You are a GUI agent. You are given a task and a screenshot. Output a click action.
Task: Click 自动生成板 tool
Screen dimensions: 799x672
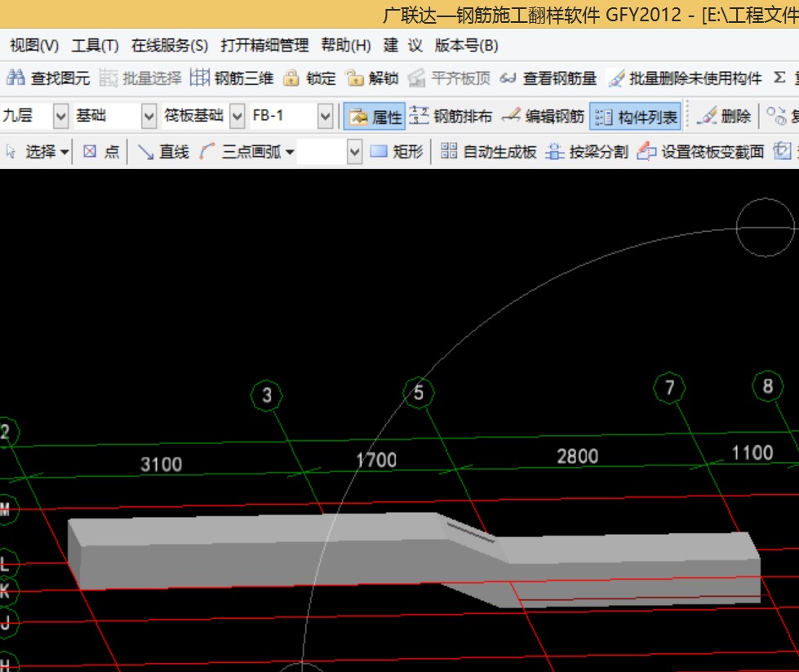tap(488, 151)
